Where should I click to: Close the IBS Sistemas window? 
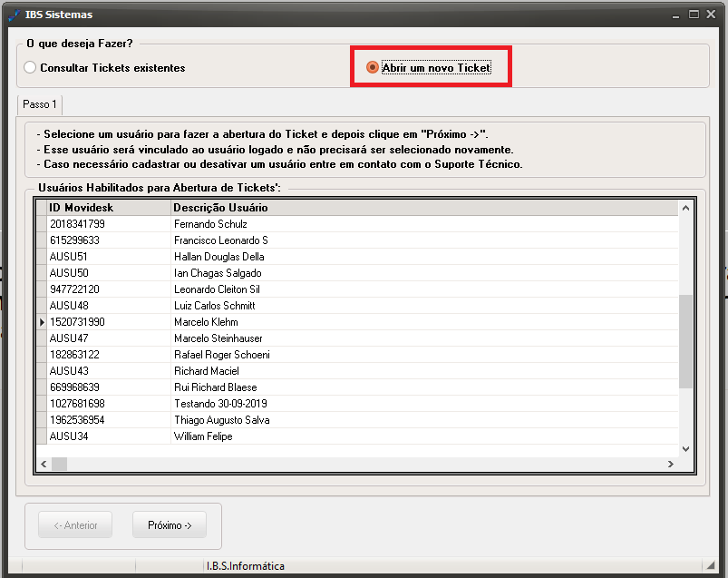click(711, 15)
